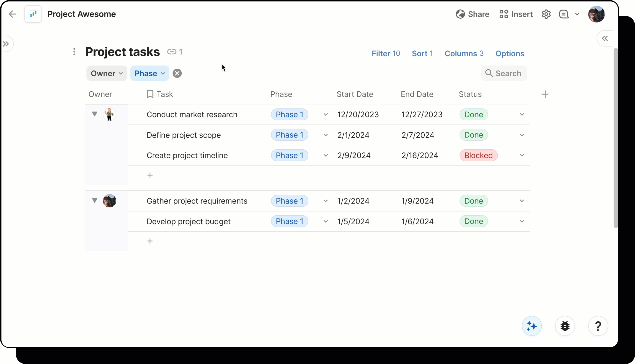Click the Filter icon showing count 10
Image resolution: width=635 pixels, height=364 pixels.
(385, 53)
